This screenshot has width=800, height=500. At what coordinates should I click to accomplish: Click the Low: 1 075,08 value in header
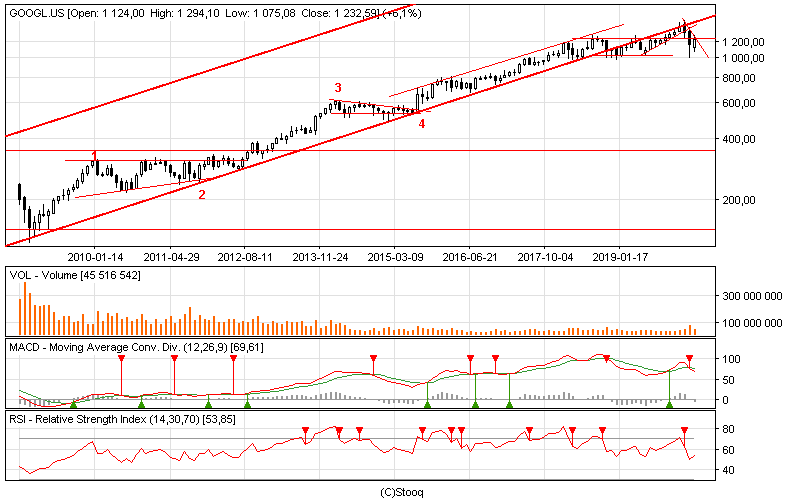point(260,14)
